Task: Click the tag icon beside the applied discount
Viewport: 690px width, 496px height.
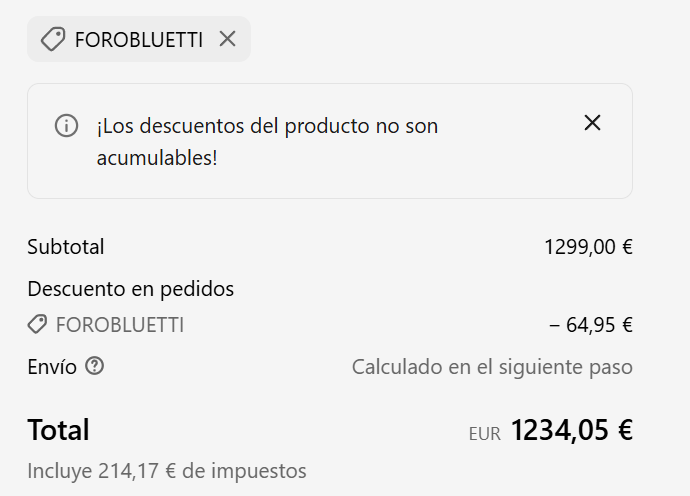Action: tap(37, 325)
